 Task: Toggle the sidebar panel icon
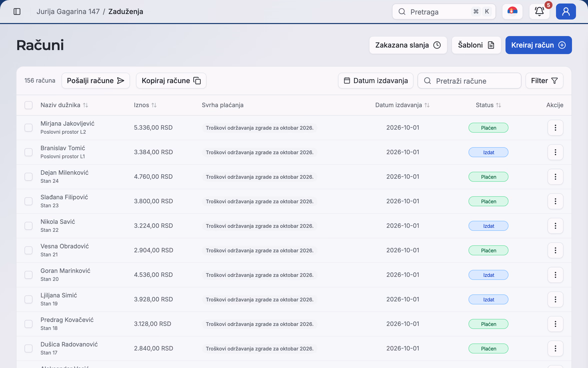point(17,12)
